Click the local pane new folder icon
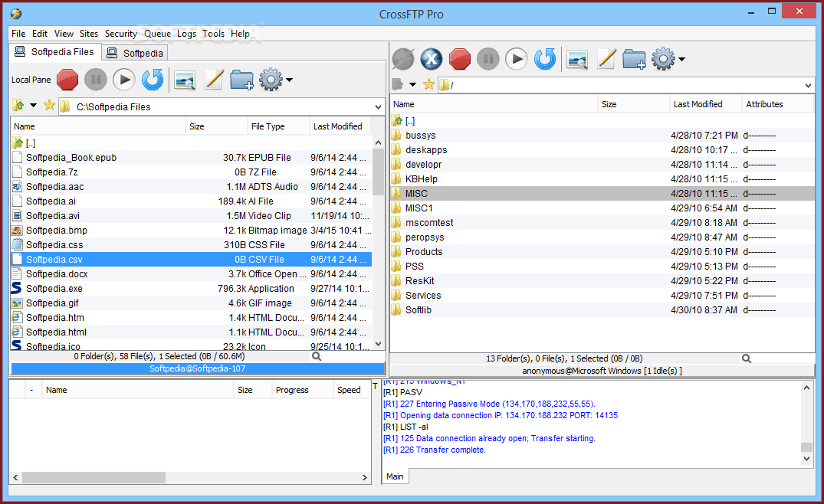Screen dimensions: 824x504 (241, 79)
